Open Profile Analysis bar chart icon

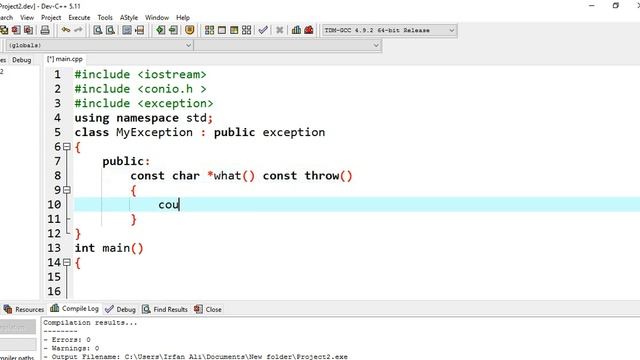click(296, 30)
